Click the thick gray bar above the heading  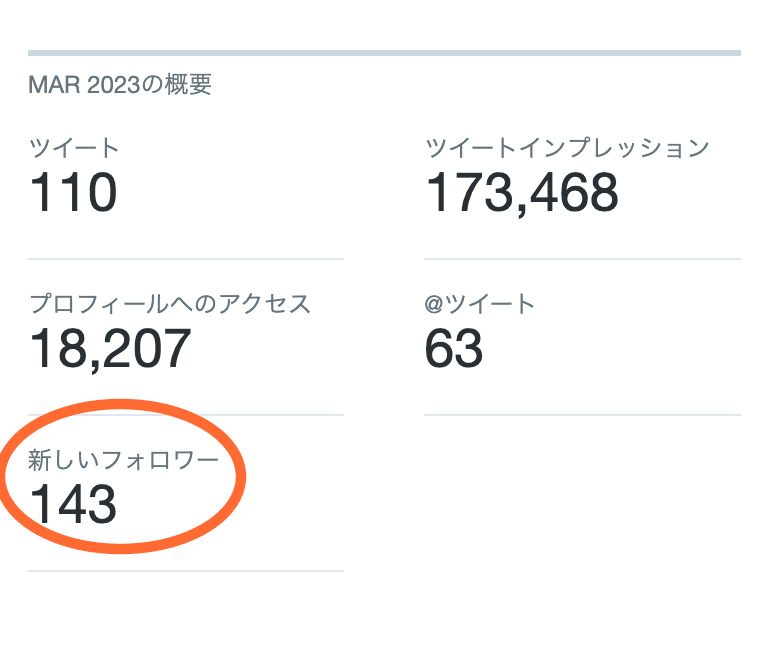pyautogui.click(x=384, y=52)
